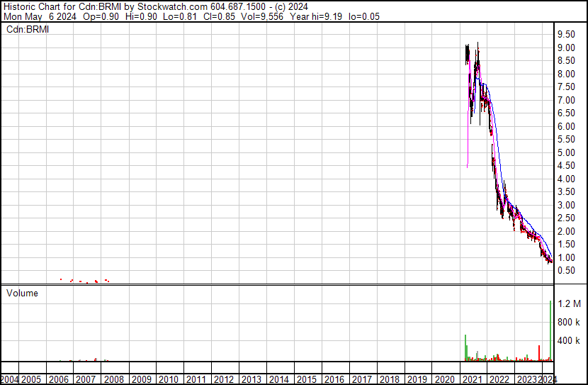Viewport: 588px width, 385px height.
Task: Click the tall green 2024 volume spike
Action: (550, 330)
